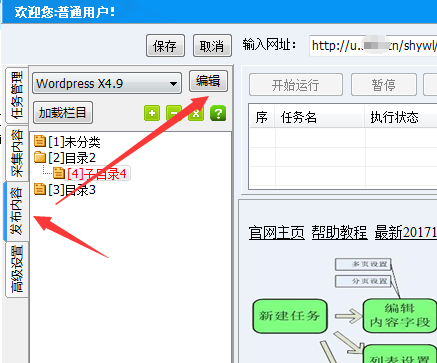Open the 高级设置 side tab
437x363 pixels.
(x=17, y=269)
